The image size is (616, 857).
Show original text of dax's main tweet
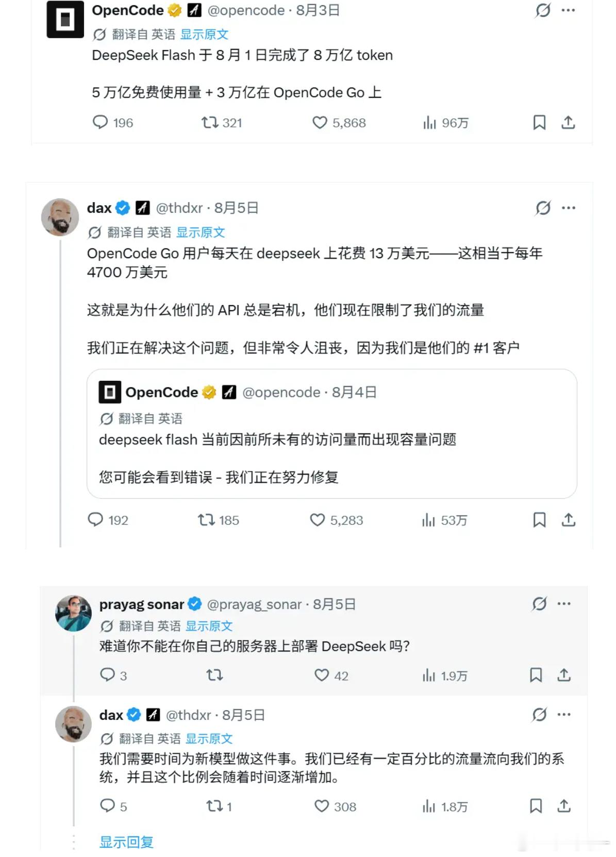[201, 232]
